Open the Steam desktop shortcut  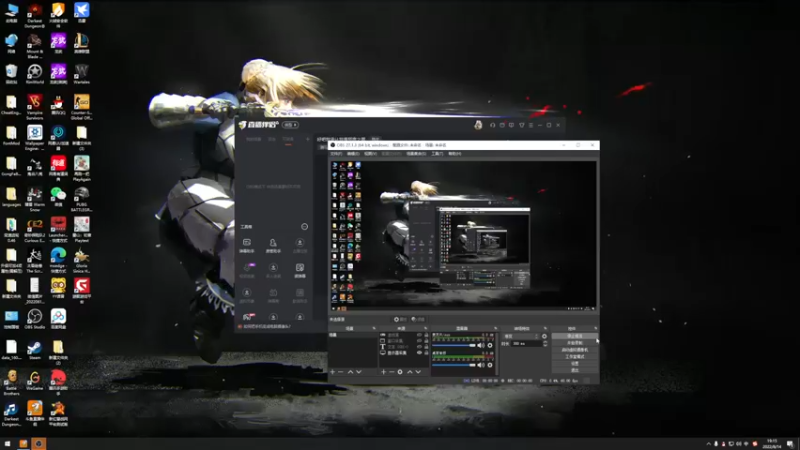(x=35, y=350)
